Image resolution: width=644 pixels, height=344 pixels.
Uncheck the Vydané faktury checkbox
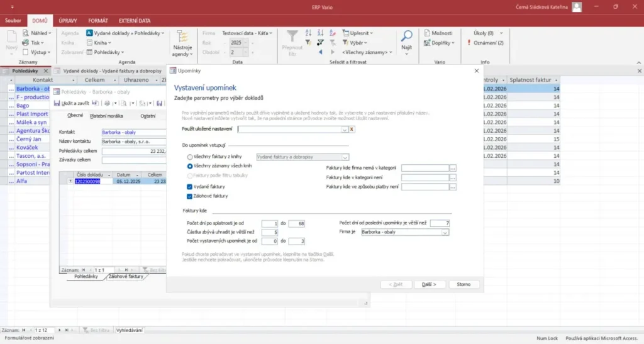click(x=190, y=187)
